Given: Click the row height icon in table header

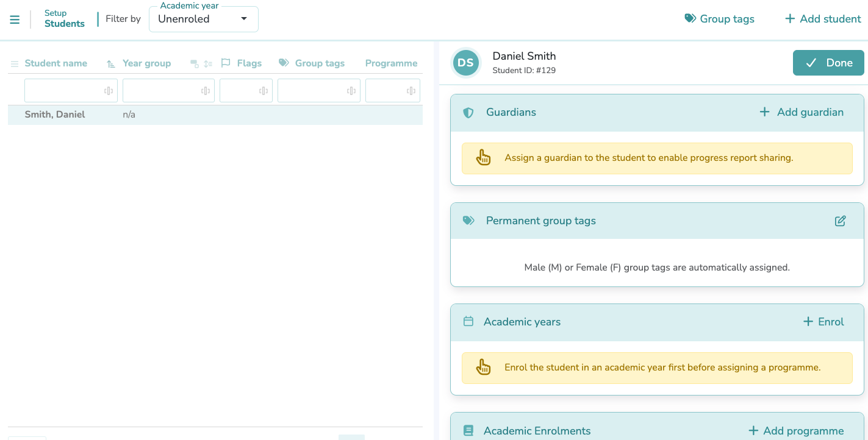Looking at the screenshot, I should click(209, 63).
